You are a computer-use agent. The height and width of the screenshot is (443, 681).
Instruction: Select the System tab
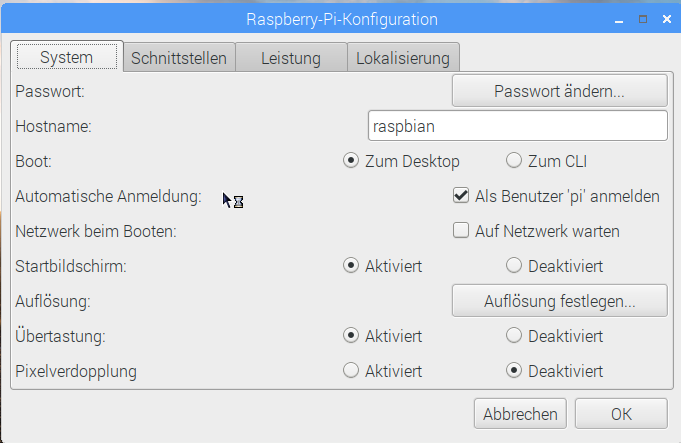pyautogui.click(x=67, y=57)
